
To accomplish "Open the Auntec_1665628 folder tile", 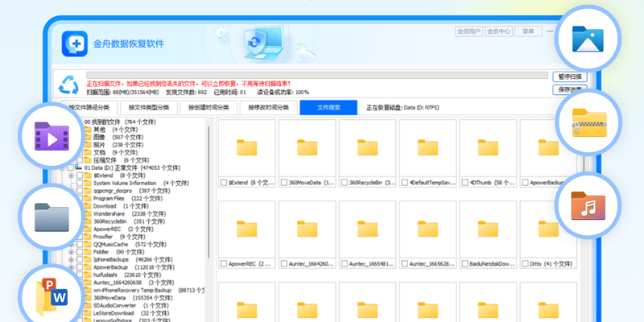I will [428, 234].
